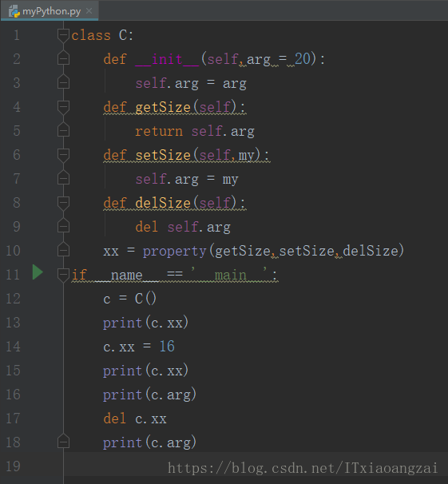
Task: Click '__name__' on line 11
Action: click(x=126, y=275)
